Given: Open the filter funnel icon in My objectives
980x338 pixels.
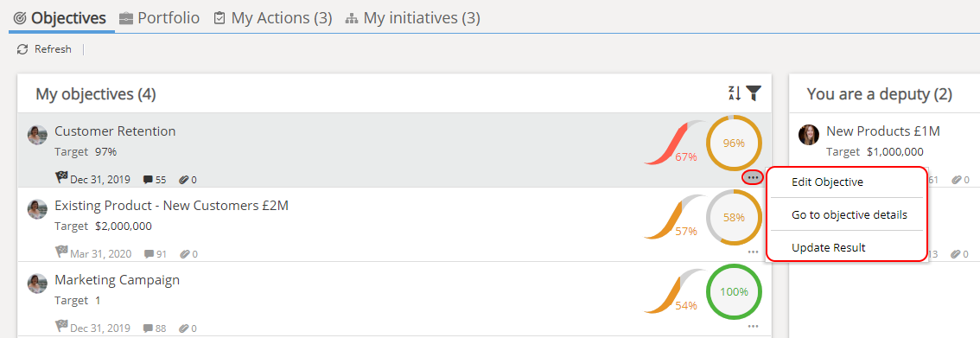Looking at the screenshot, I should point(754,93).
